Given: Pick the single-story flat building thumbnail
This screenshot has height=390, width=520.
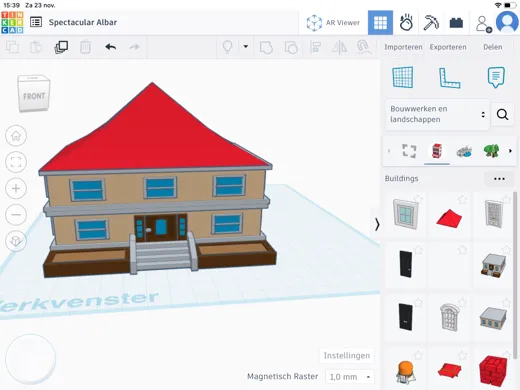Looking at the screenshot, I should (x=493, y=318).
